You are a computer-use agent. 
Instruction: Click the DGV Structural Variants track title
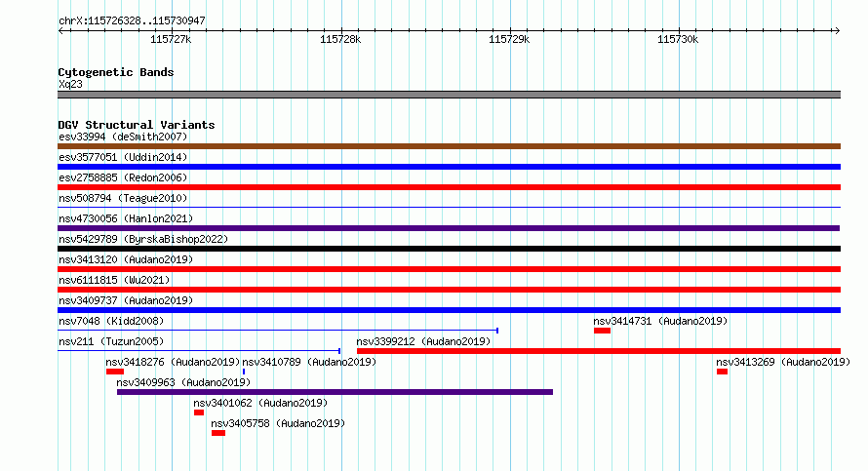click(x=137, y=125)
